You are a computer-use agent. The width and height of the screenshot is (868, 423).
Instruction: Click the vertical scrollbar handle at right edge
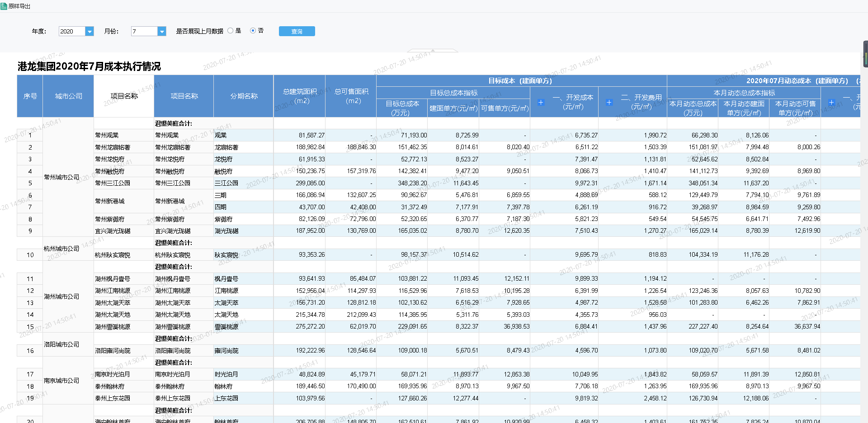[866, 54]
